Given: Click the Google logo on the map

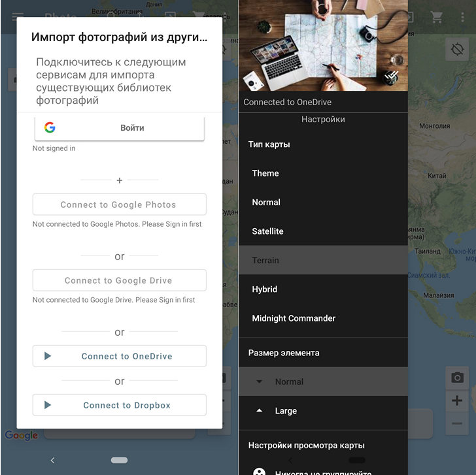Looking at the screenshot, I should pos(21,435).
